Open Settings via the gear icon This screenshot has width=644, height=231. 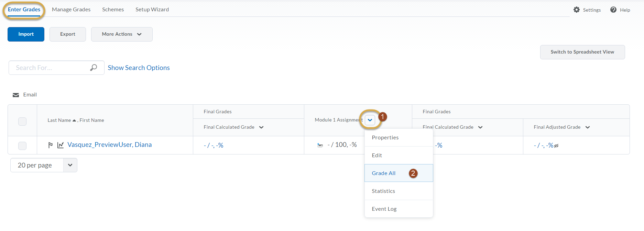(577, 10)
